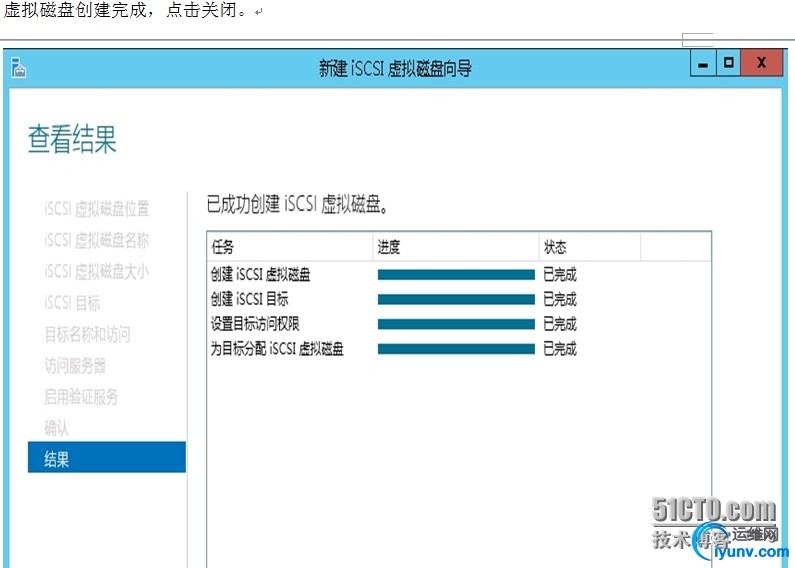The height and width of the screenshot is (568, 795).
Task: Click 已完成 status of 设置目标访问权限
Action: [560, 325]
